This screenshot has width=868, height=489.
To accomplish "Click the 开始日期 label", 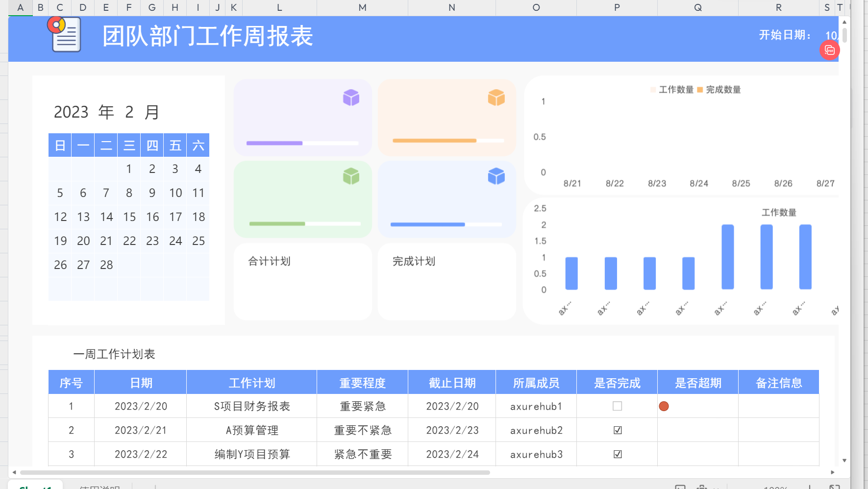I will click(785, 35).
